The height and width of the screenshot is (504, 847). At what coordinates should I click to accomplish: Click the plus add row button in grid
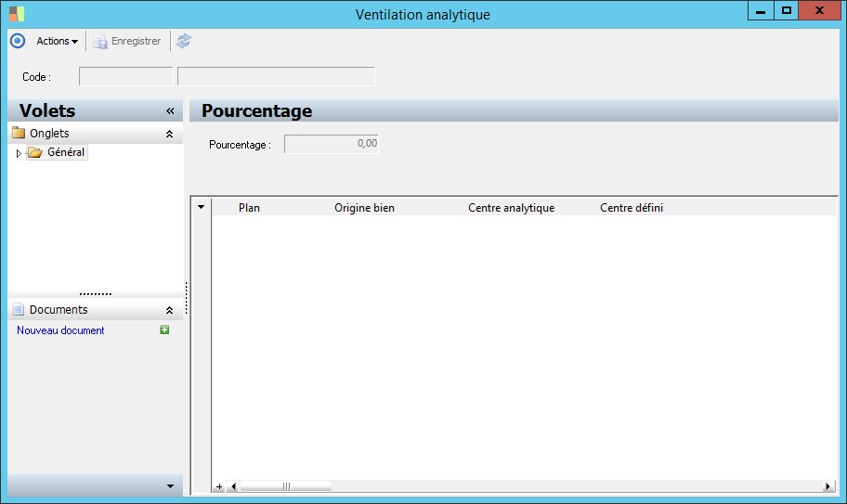219,486
